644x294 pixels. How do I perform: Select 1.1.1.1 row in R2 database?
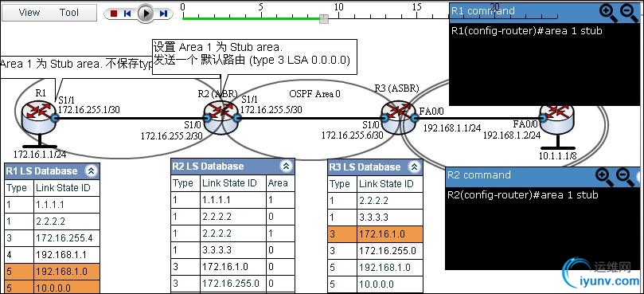(x=233, y=200)
